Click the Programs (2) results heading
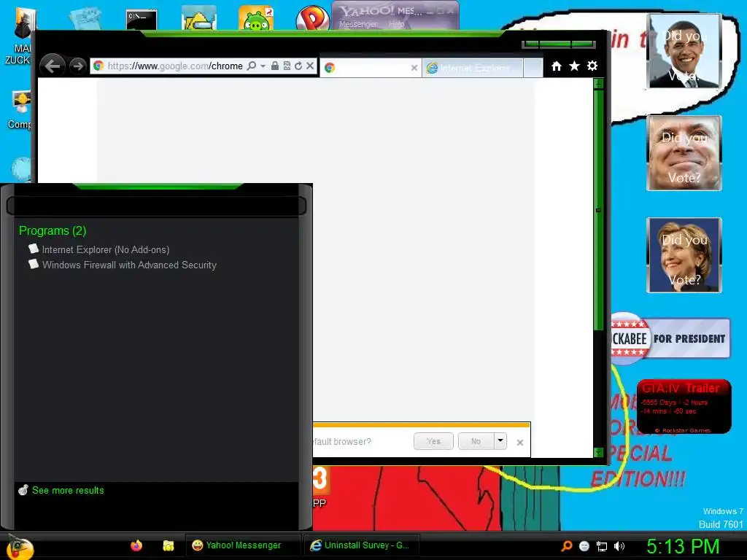This screenshot has height=560, width=747. tap(53, 230)
